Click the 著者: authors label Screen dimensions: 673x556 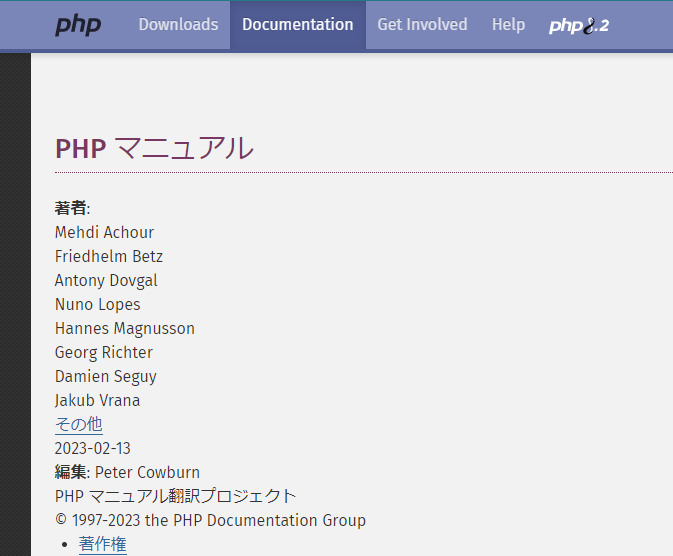pyautogui.click(x=73, y=208)
